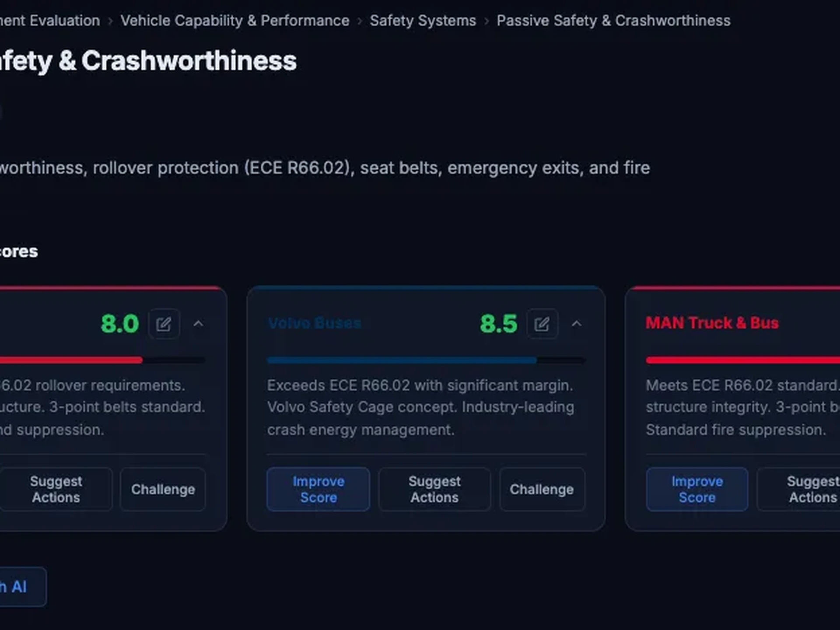Open Vehicle Capability & Performance breadcrumb
This screenshot has width=840, height=630.
(235, 21)
